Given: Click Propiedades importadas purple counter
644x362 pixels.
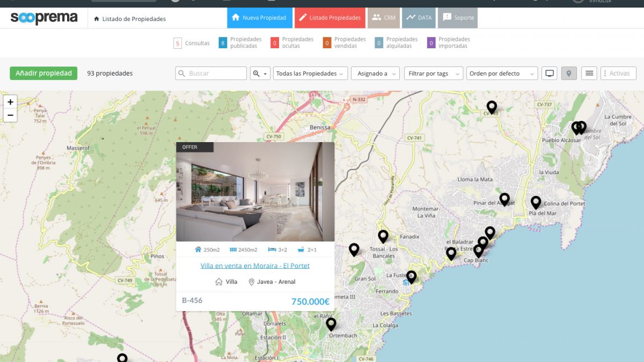Looking at the screenshot, I should [x=431, y=43].
